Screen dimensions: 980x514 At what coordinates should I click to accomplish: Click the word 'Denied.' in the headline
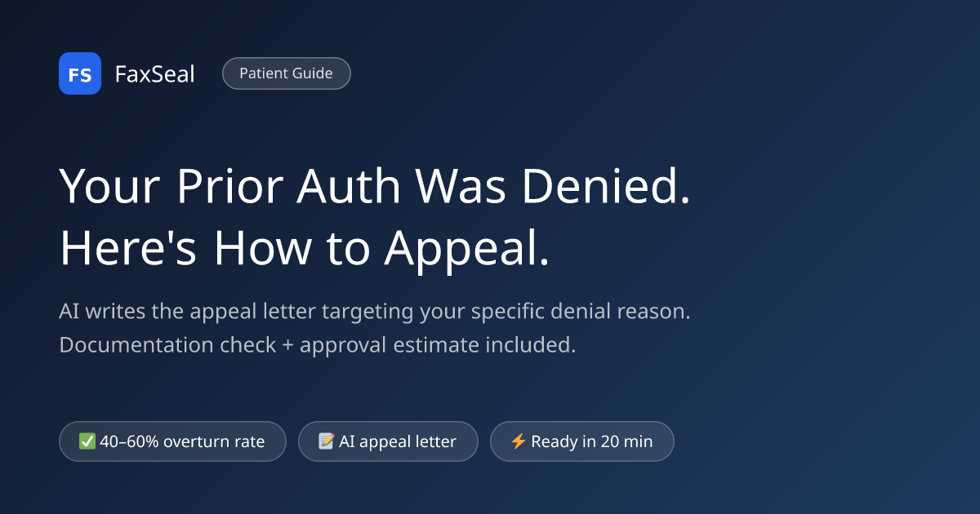pos(606,187)
